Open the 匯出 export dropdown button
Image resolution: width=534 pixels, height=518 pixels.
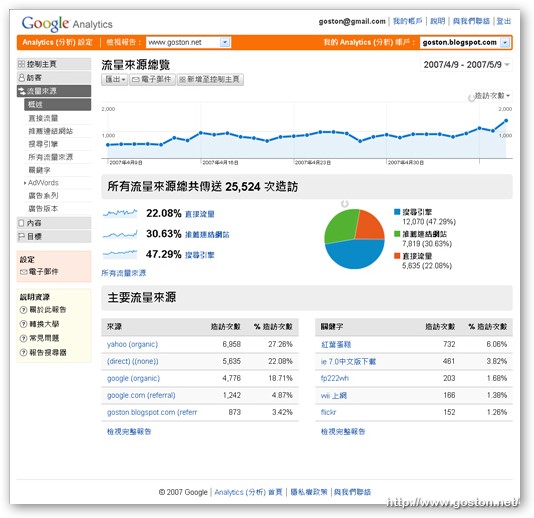(115, 80)
